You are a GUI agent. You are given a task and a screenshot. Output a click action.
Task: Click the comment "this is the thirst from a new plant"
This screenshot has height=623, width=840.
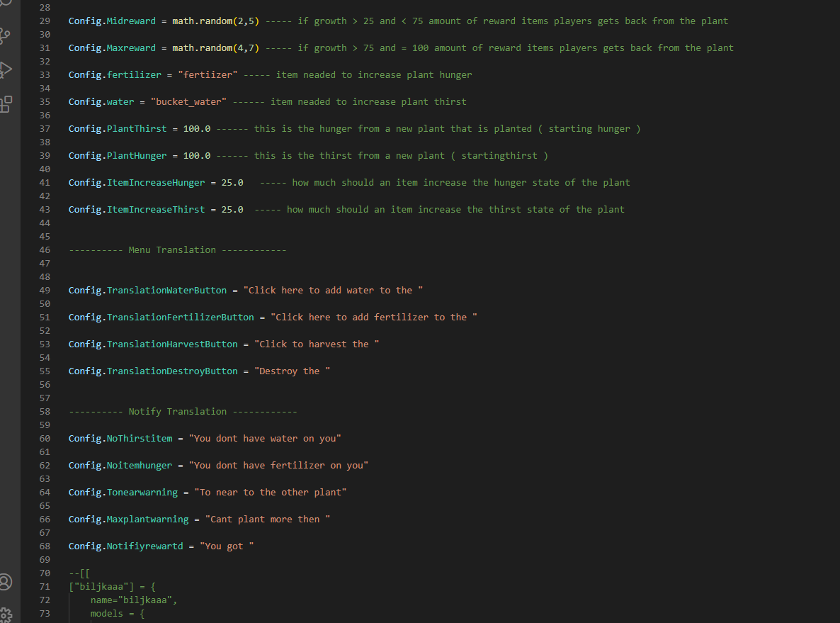tap(349, 155)
